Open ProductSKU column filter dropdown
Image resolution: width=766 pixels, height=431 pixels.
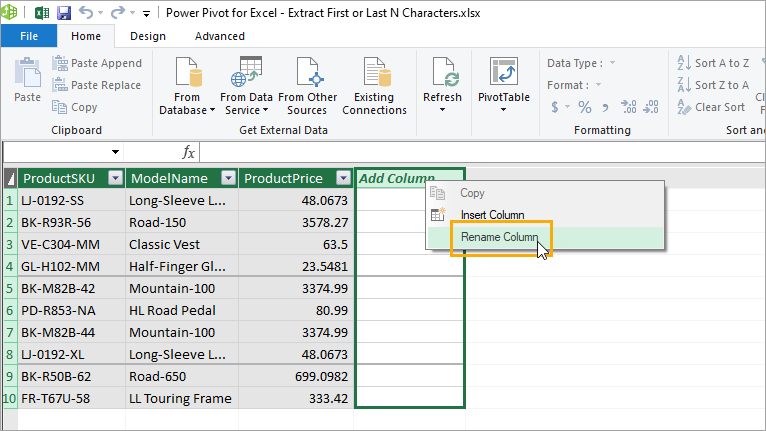(x=116, y=178)
